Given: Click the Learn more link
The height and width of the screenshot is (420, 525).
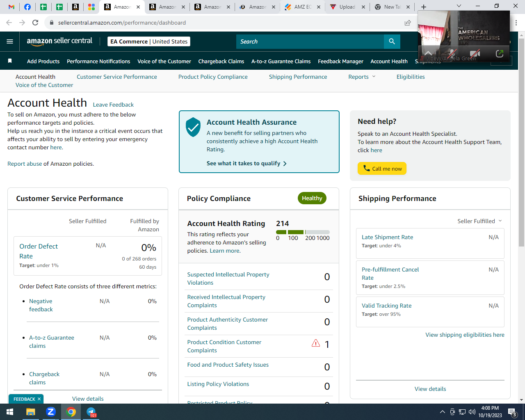Looking at the screenshot, I should (225, 251).
